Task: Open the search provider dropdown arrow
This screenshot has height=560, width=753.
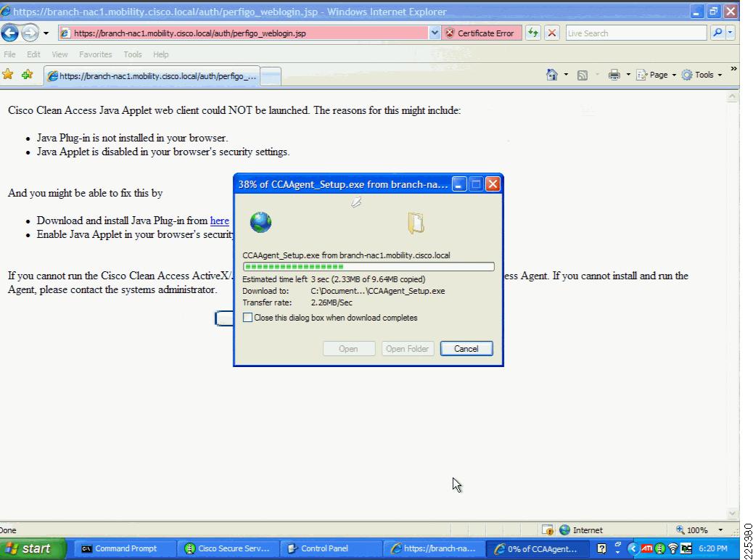Action: [730, 33]
